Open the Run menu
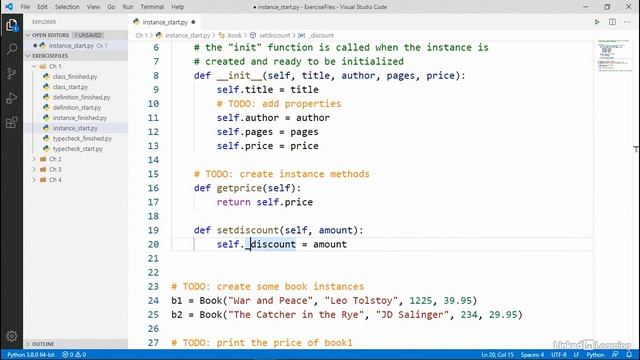640x360 pixels. [128, 7]
